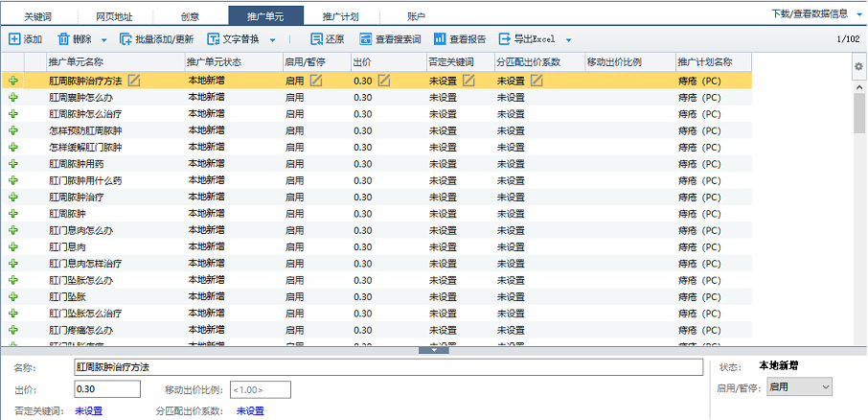
Task: Click 未设置 link next to 分匹配出价系数
Action: (250, 411)
